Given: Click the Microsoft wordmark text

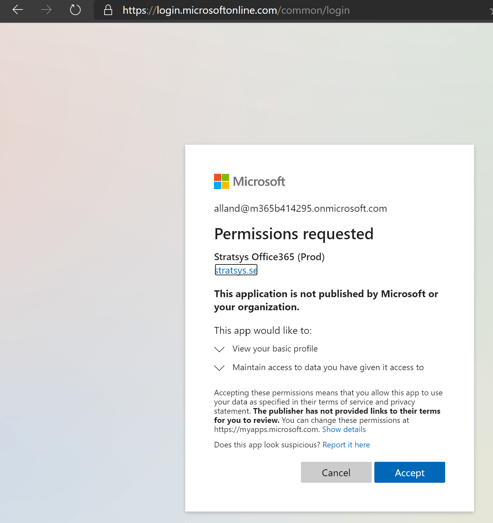Looking at the screenshot, I should click(x=259, y=181).
